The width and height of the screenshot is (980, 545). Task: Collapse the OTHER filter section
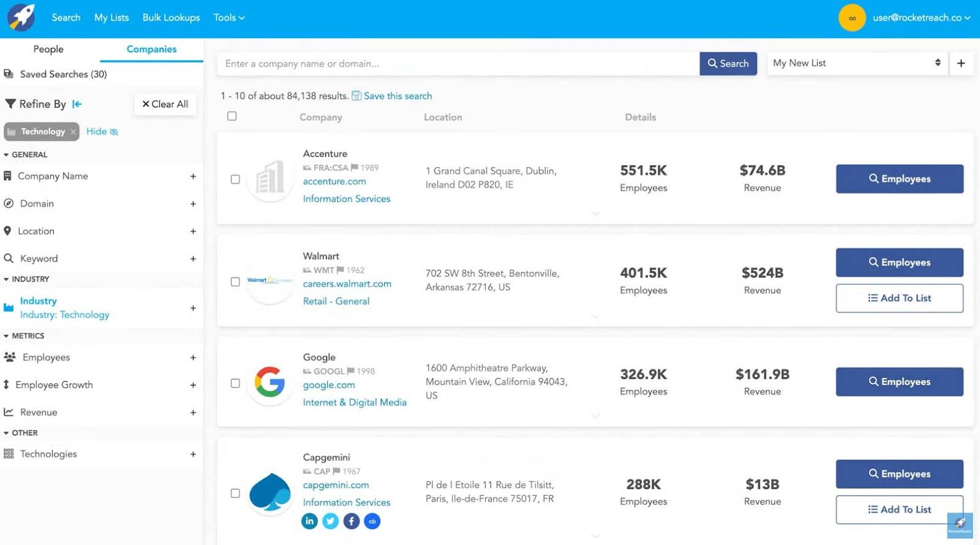21,433
